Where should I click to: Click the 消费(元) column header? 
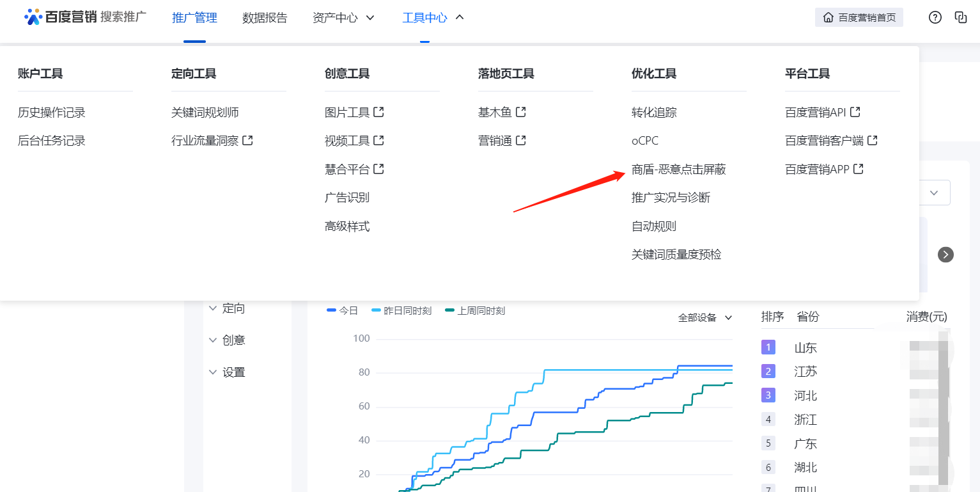pyautogui.click(x=927, y=317)
